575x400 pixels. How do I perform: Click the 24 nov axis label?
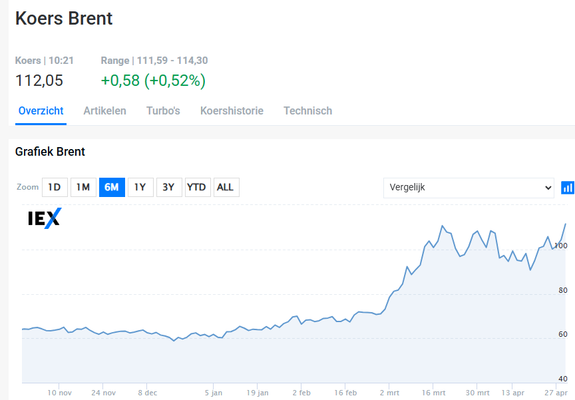pos(103,393)
